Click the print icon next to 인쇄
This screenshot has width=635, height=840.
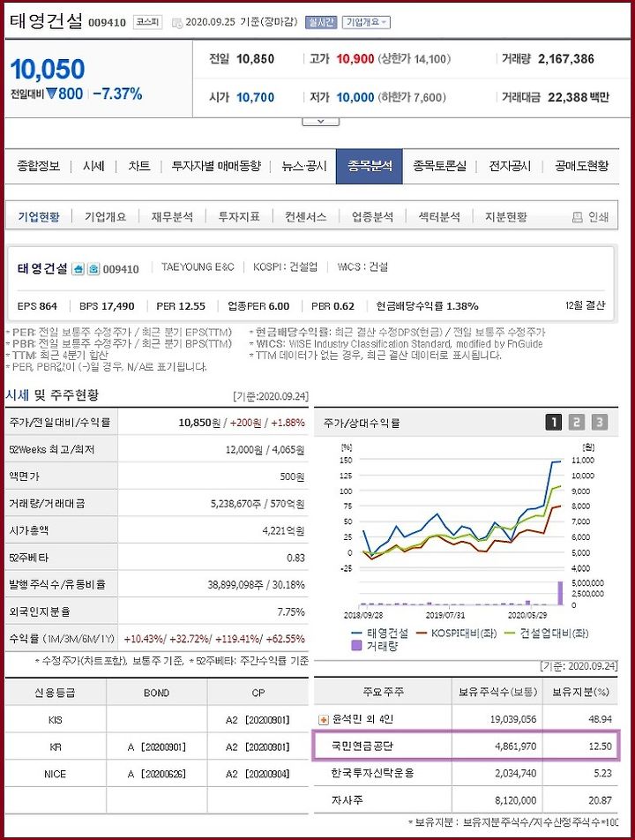(x=577, y=217)
